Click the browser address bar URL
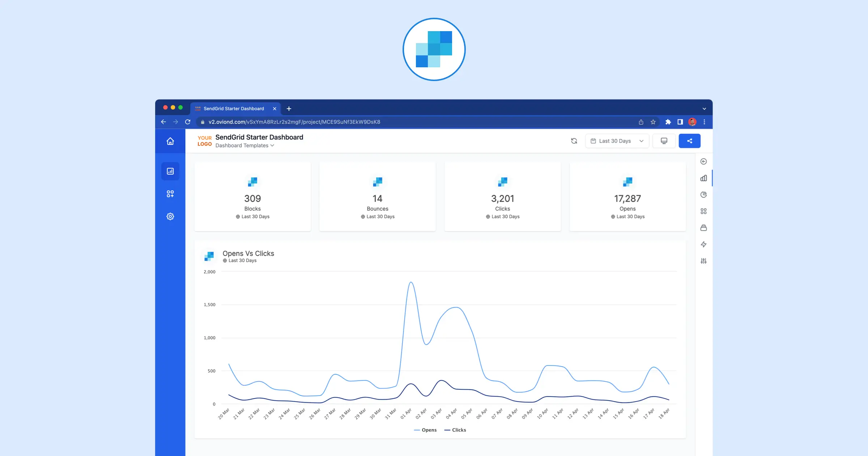The height and width of the screenshot is (456, 868). 294,122
